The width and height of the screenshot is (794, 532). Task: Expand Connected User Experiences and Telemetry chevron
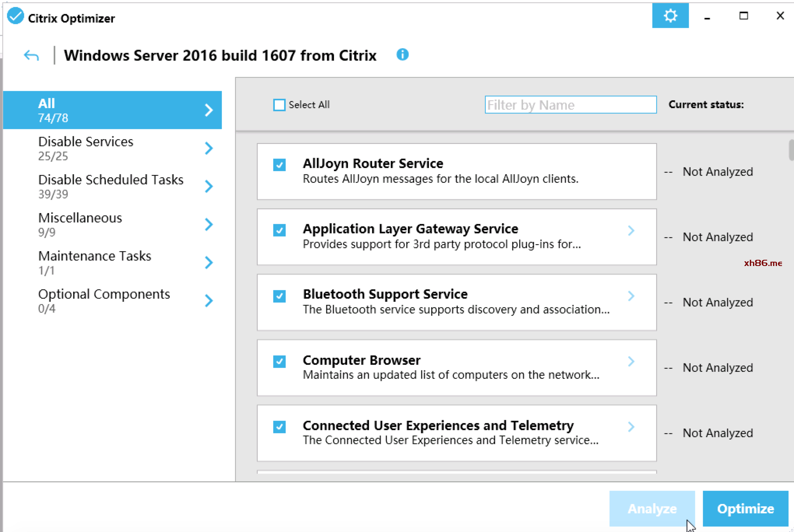point(631,427)
